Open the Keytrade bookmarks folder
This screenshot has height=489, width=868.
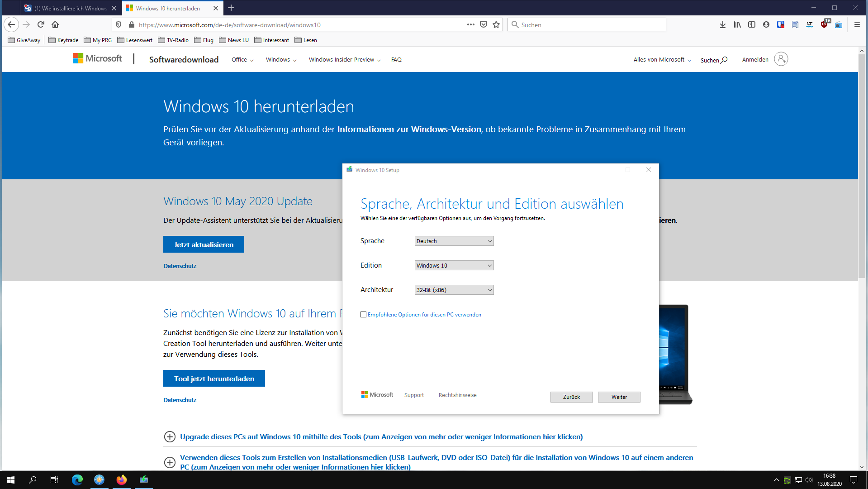pyautogui.click(x=63, y=40)
